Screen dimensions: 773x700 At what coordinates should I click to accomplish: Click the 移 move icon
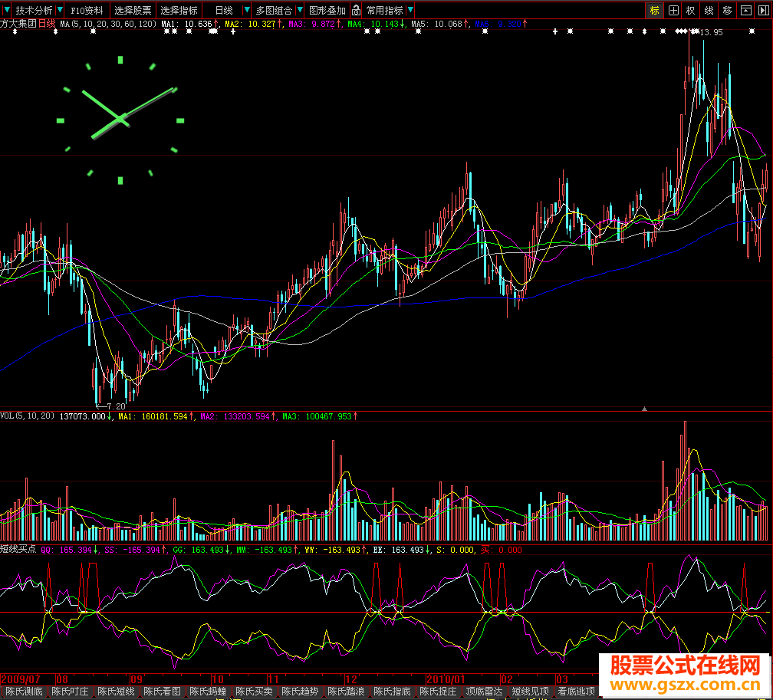(728, 11)
